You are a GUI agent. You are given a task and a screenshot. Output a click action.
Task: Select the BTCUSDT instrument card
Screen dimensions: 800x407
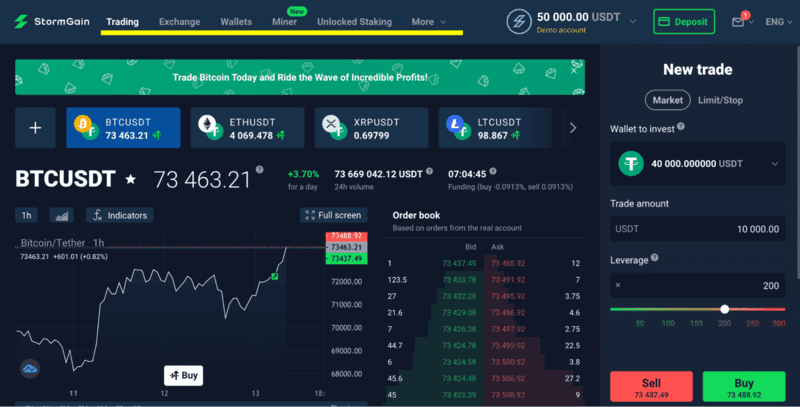pos(123,128)
